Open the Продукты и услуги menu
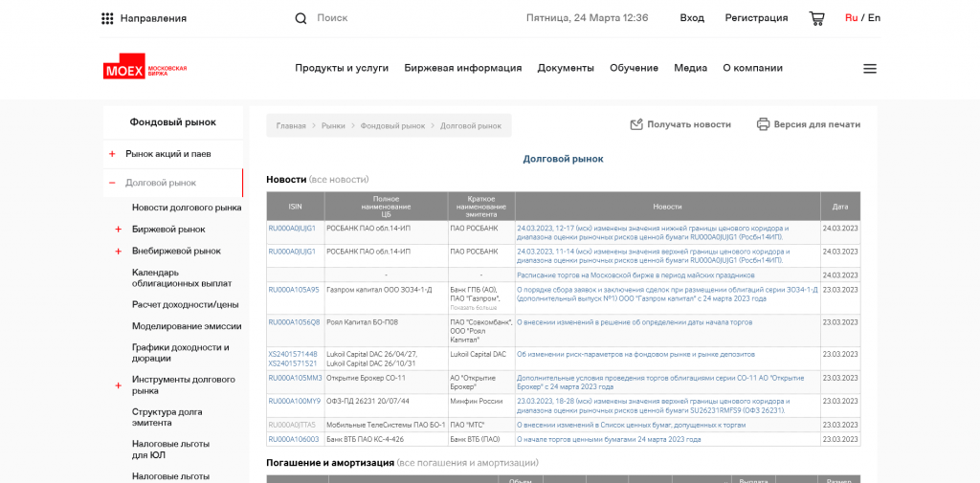Viewport: 980px width, 483px height. [342, 68]
